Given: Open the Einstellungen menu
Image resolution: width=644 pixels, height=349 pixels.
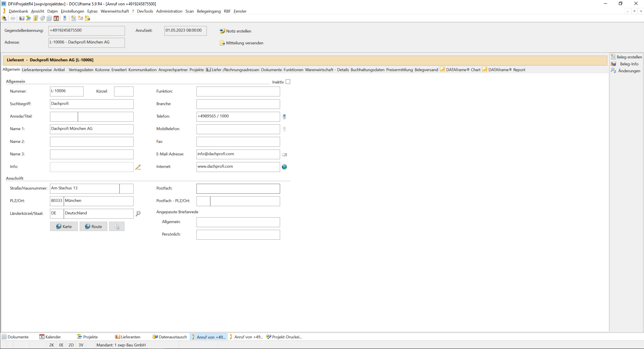Looking at the screenshot, I should click(72, 11).
